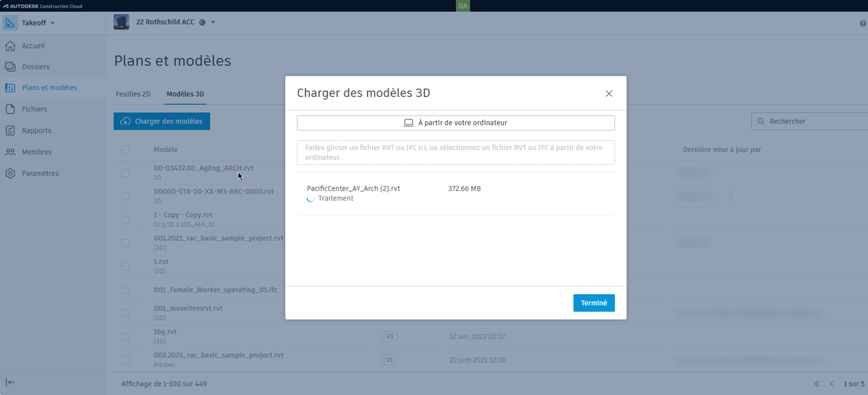Click the Traitement progress spinner

(310, 198)
